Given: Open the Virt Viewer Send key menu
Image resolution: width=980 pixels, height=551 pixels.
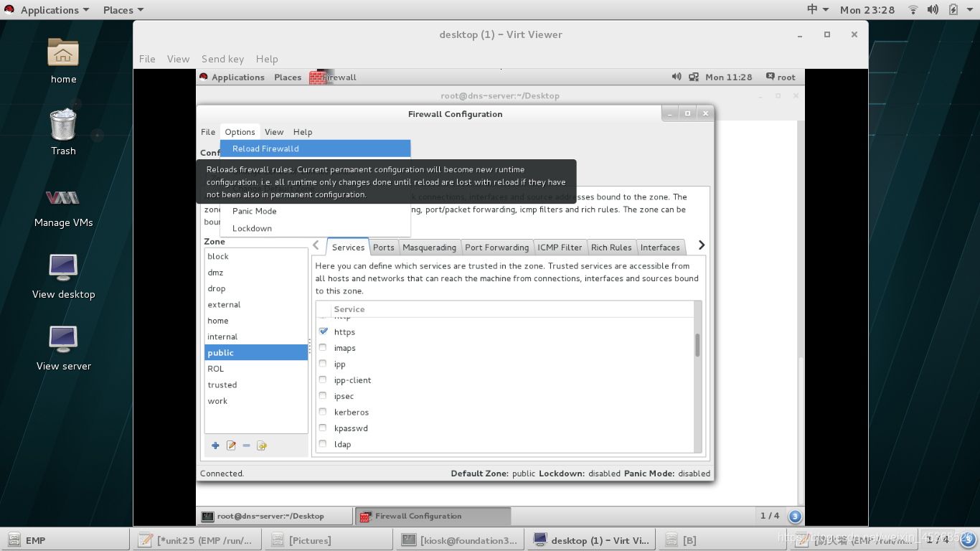Looking at the screenshot, I should tap(222, 59).
